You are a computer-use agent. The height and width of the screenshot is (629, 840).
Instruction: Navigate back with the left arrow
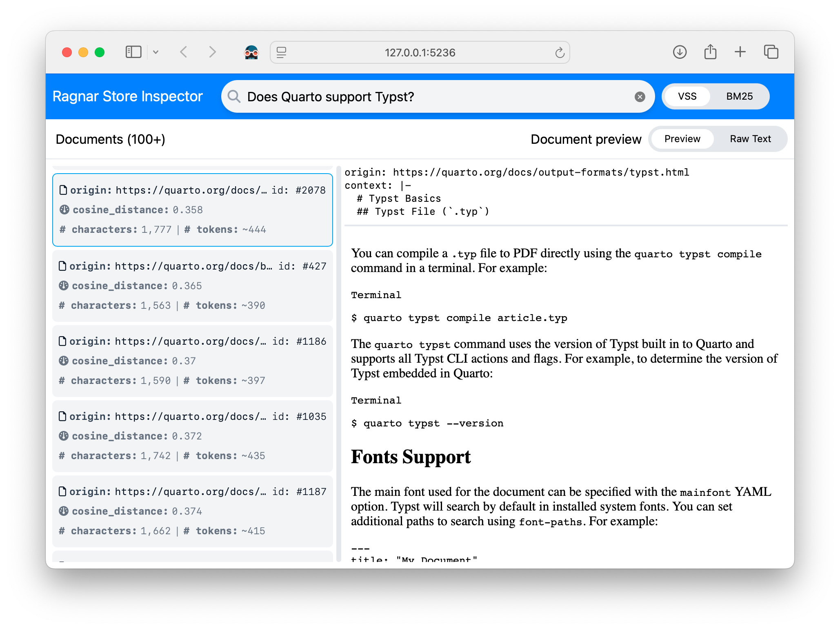[184, 52]
